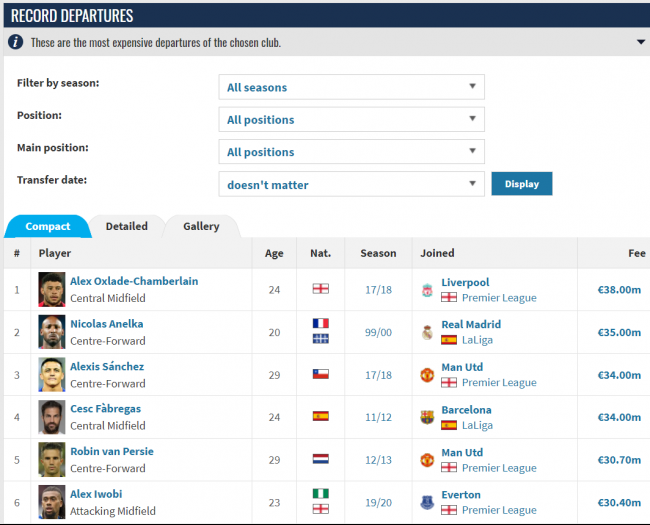650x525 pixels.
Task: Click Man Utd crest in van Persie row
Action: pyautogui.click(x=427, y=460)
